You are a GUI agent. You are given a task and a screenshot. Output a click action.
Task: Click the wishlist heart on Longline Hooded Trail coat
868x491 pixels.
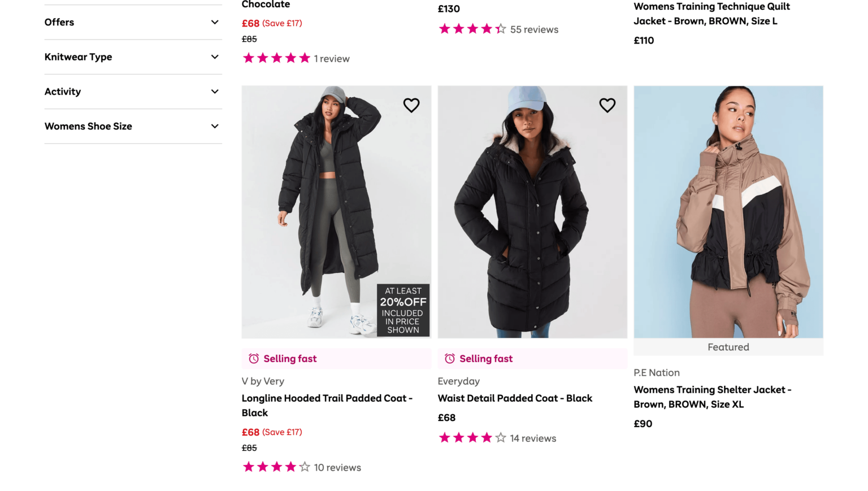(x=411, y=105)
